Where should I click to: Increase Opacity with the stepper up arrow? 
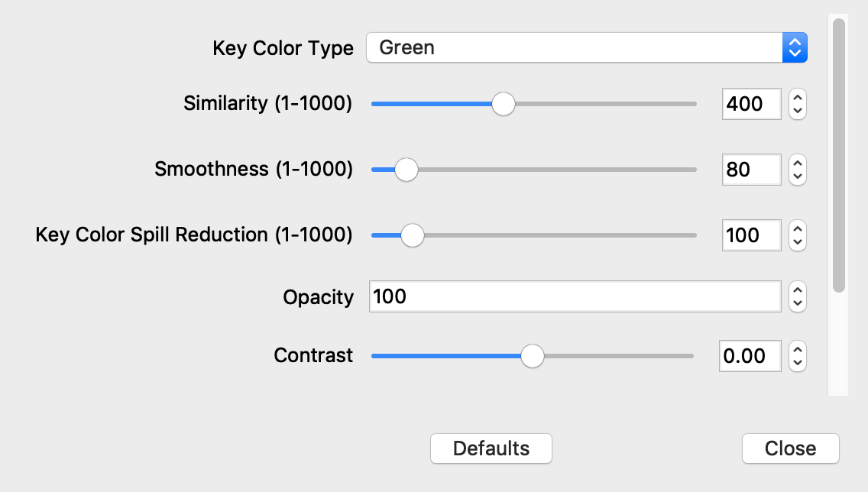(797, 290)
